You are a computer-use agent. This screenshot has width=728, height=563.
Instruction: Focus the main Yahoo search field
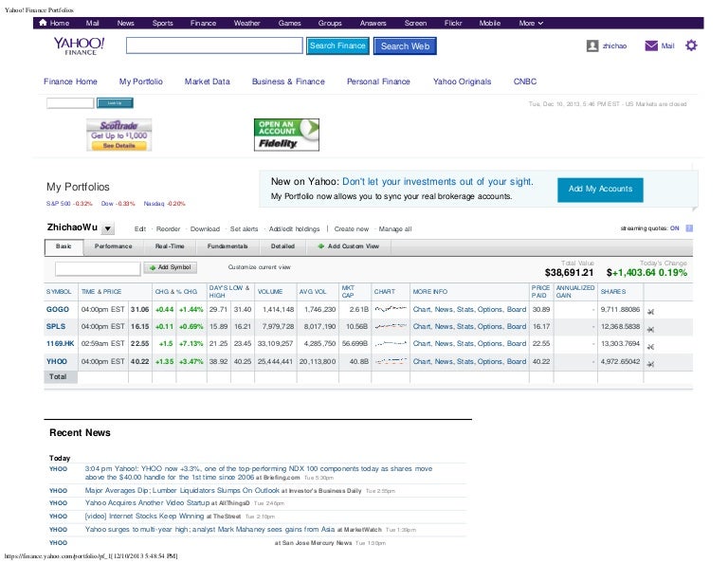(214, 45)
